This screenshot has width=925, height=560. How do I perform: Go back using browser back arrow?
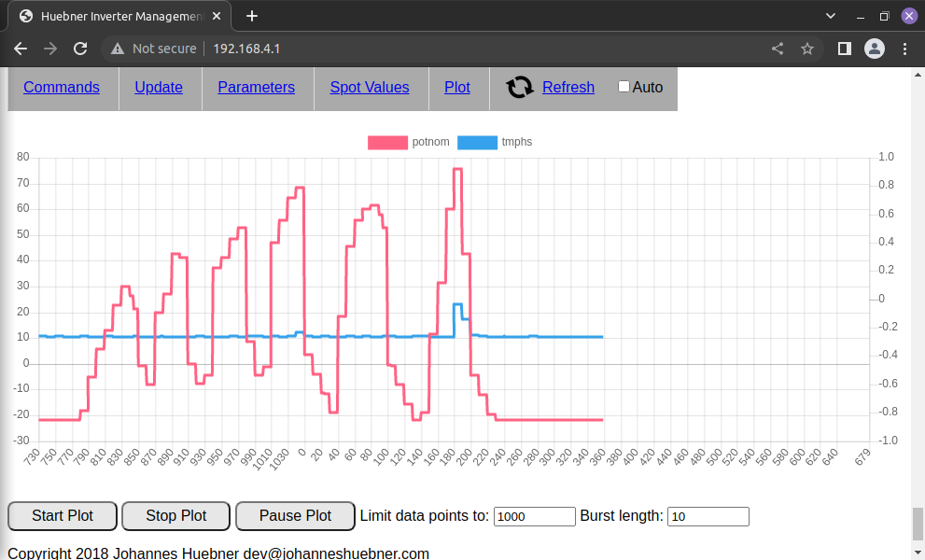(21, 49)
